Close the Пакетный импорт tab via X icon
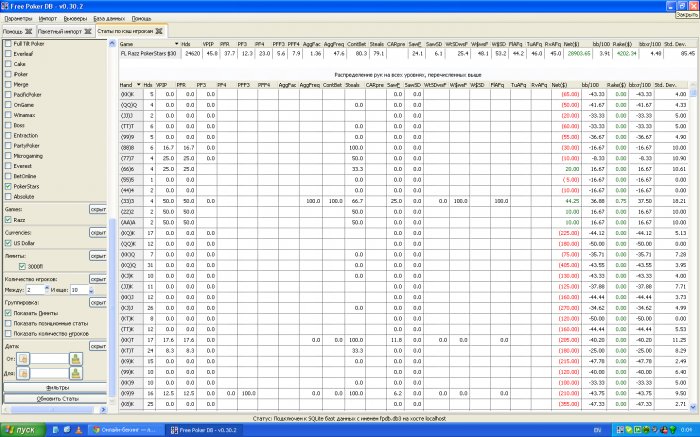The image size is (700, 437). (88, 31)
